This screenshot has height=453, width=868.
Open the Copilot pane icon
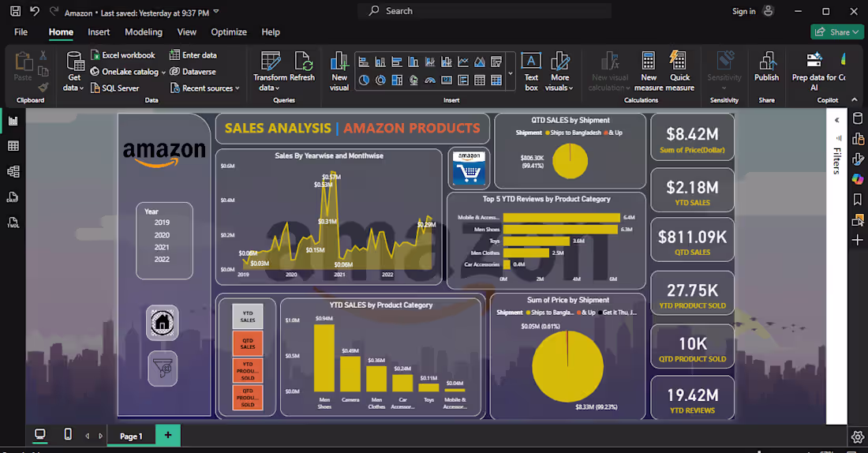858,179
